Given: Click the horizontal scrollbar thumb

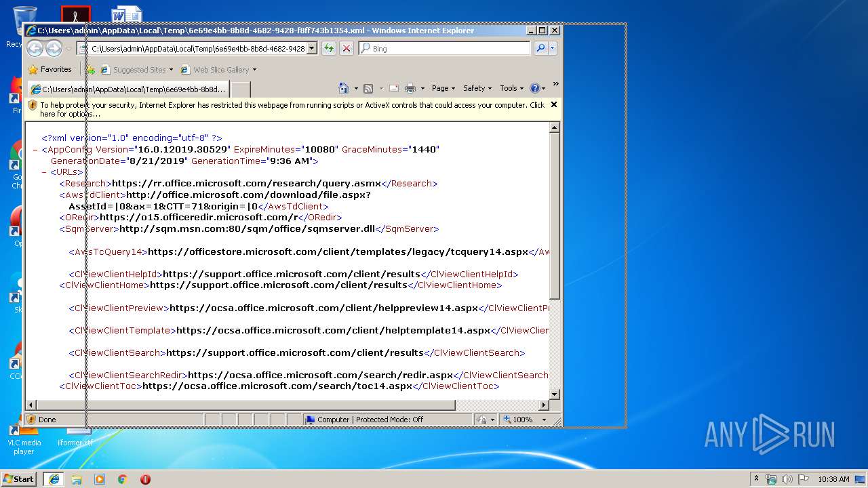Looking at the screenshot, I should (x=245, y=405).
